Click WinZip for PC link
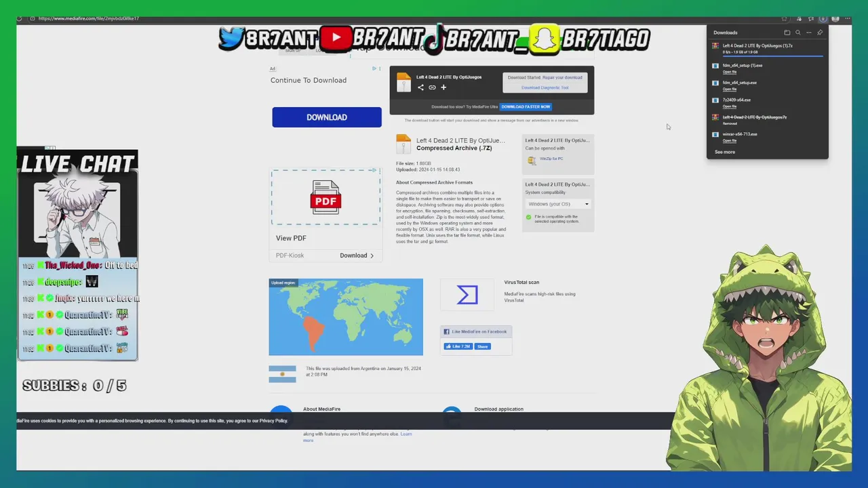Screen dimensions: 868x488 click(x=551, y=159)
